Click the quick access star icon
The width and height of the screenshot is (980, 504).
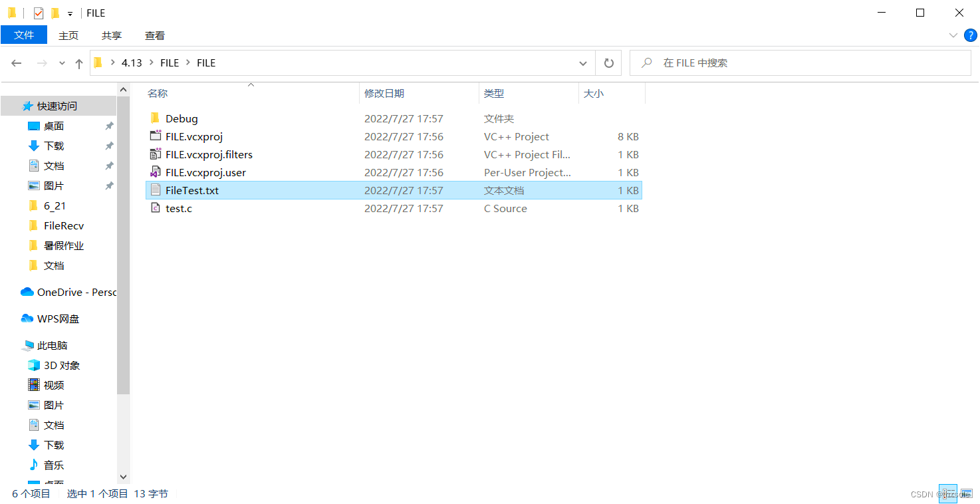27,106
